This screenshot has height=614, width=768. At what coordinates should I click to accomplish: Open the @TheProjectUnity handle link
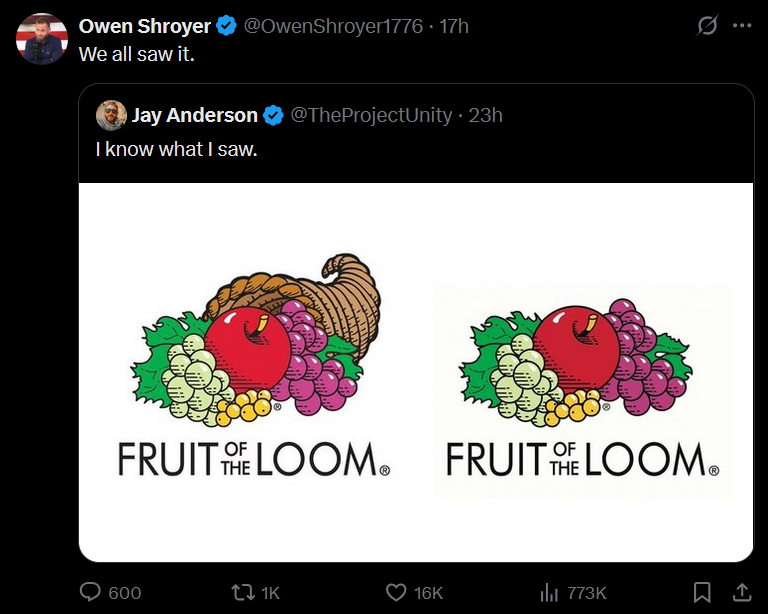[x=371, y=115]
